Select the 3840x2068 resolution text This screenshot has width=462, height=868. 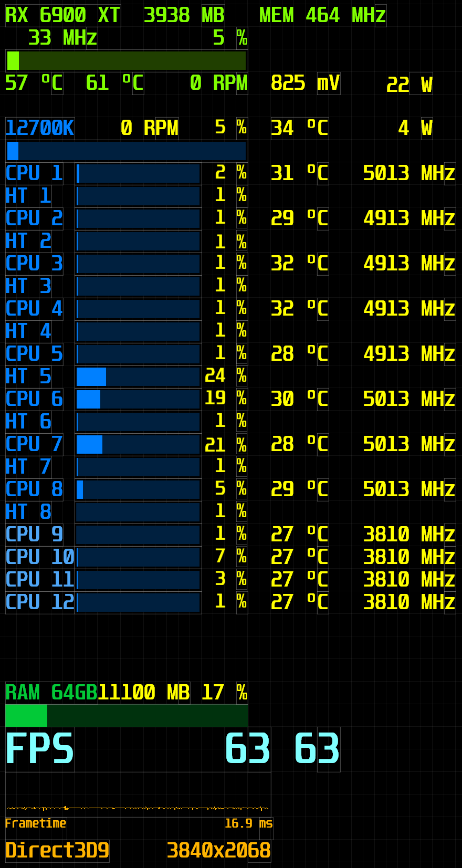[219, 850]
